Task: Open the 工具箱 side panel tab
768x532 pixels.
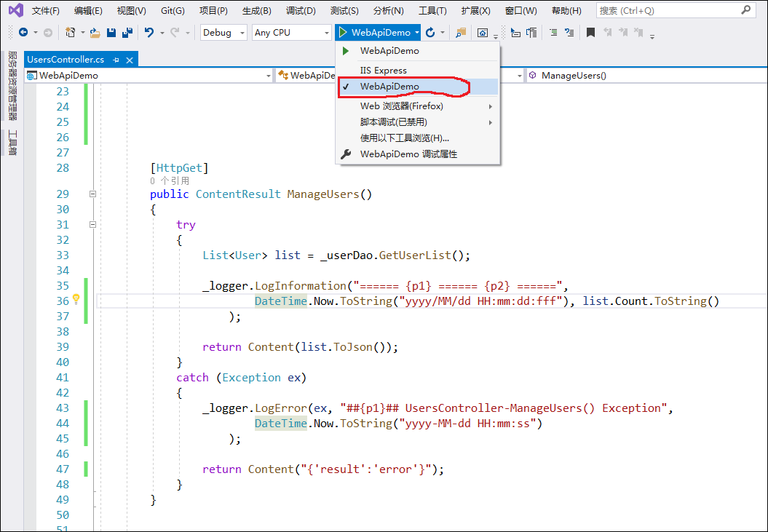Action: pyautogui.click(x=12, y=143)
